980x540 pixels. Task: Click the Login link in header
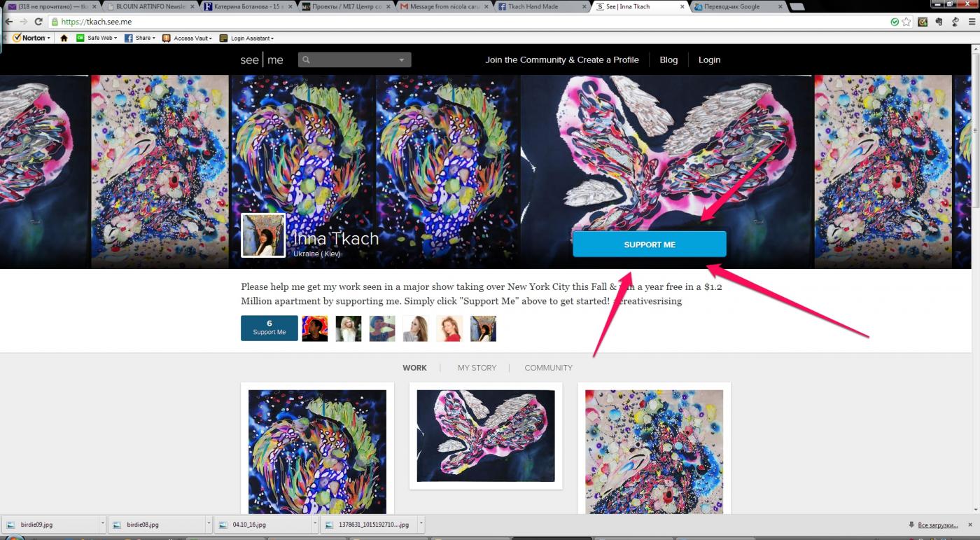pyautogui.click(x=709, y=60)
